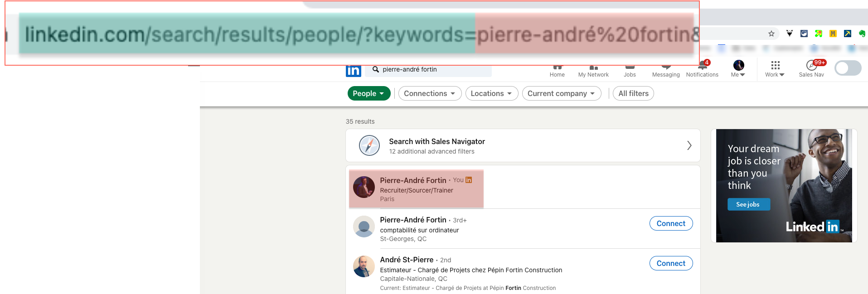This screenshot has width=868, height=294.
Task: Click the LinkedIn badge next to You
Action: pyautogui.click(x=469, y=180)
